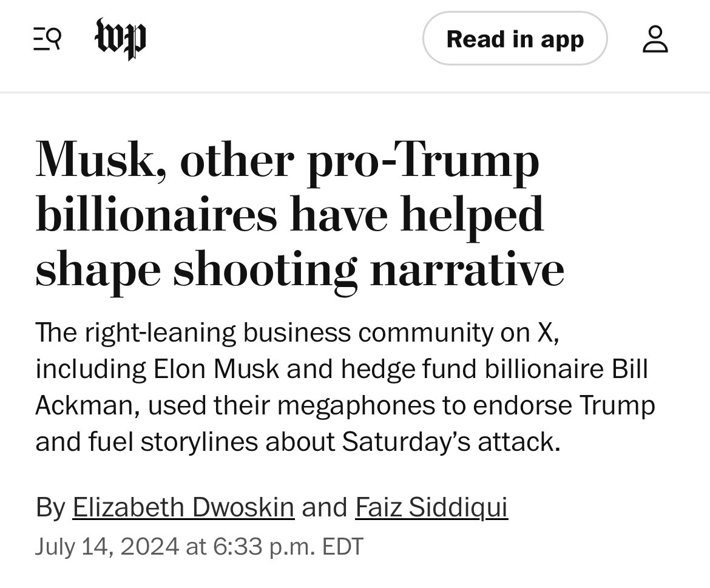Click "pro-Trump" in the headline

coord(423,161)
